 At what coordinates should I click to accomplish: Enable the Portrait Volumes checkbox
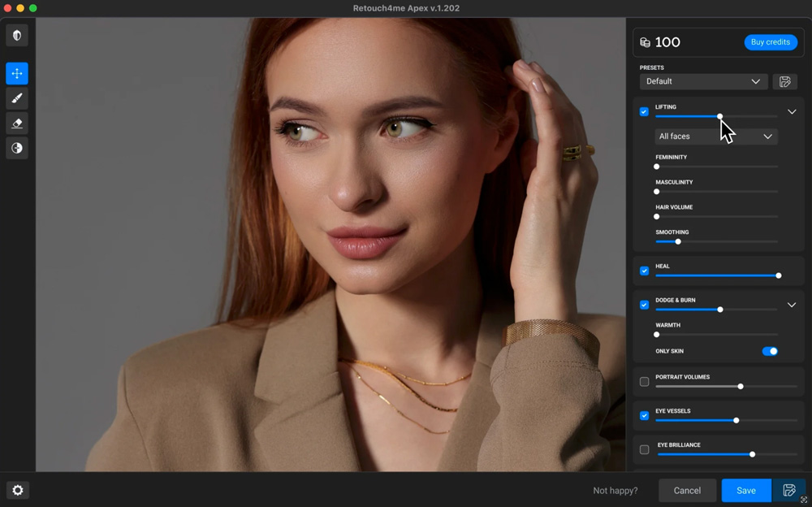644,382
